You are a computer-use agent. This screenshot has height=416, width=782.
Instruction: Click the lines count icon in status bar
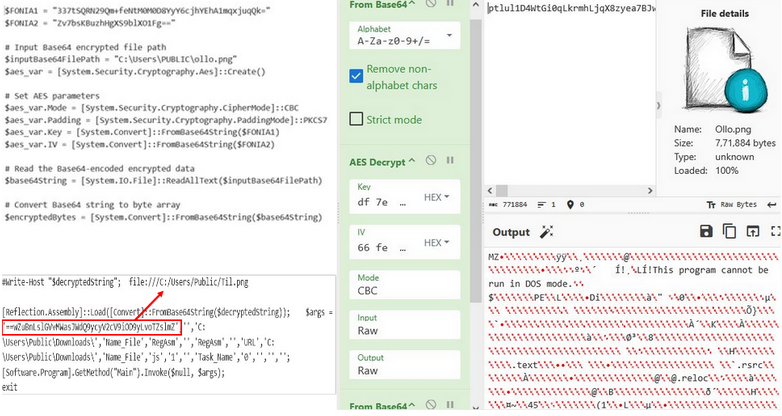click(542, 205)
